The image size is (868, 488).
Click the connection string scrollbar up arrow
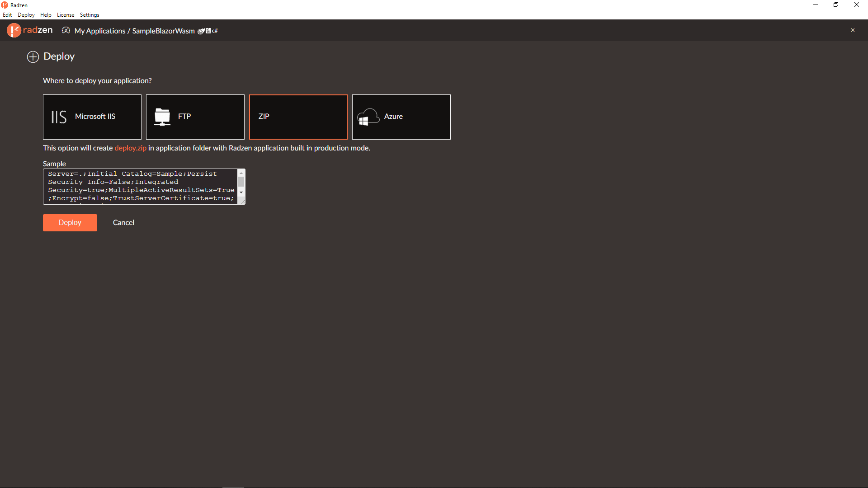pos(241,173)
